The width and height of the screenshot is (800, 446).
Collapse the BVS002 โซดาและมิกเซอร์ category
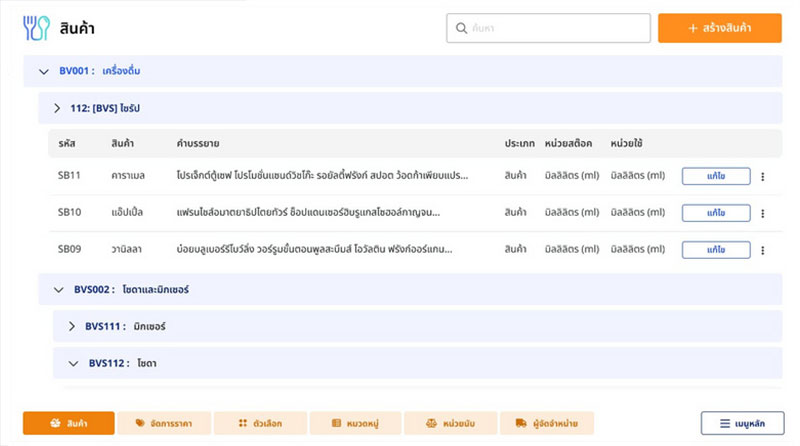(57, 290)
